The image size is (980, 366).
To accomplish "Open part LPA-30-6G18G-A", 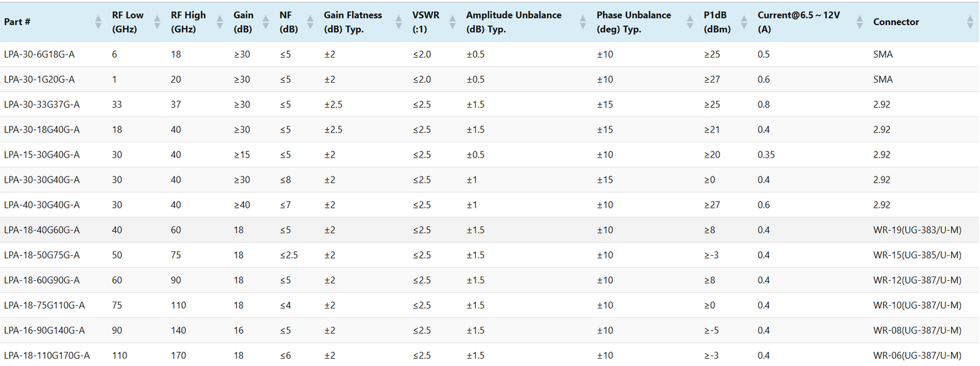I will [x=39, y=54].
